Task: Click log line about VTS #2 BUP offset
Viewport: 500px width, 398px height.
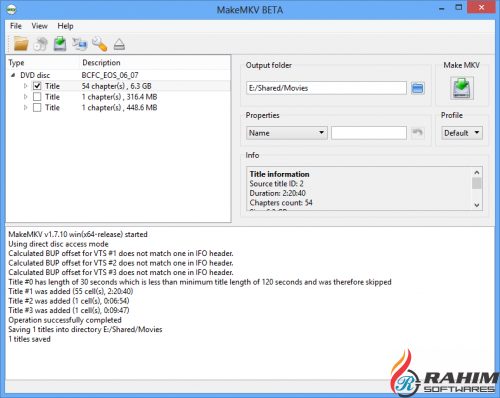Action: (x=121, y=263)
